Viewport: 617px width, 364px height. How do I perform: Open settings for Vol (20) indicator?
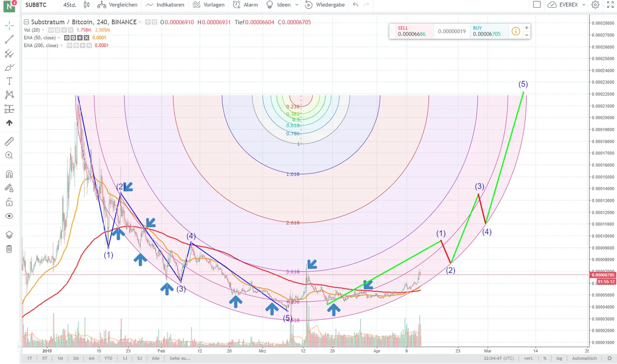56,30
